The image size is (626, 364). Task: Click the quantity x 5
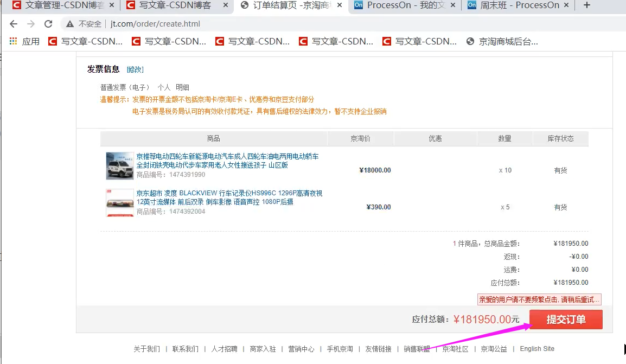(x=505, y=207)
